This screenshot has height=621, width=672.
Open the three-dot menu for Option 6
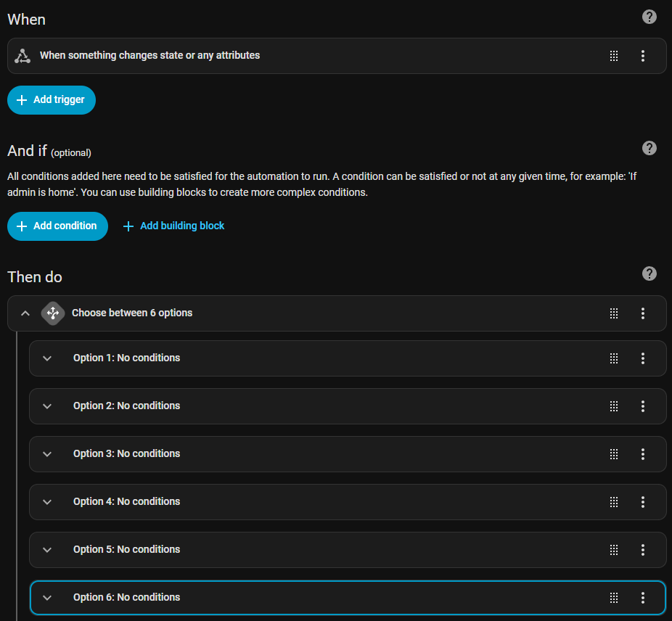[x=642, y=598]
